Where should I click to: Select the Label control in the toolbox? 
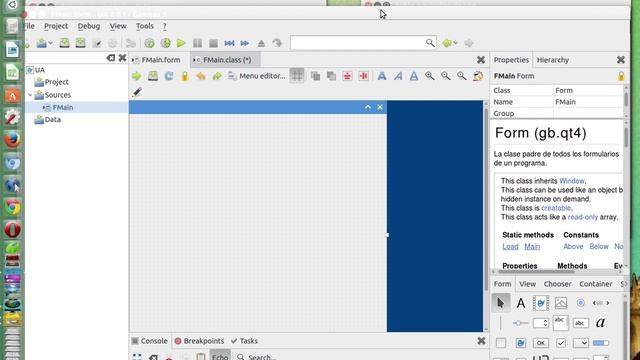[x=520, y=303]
